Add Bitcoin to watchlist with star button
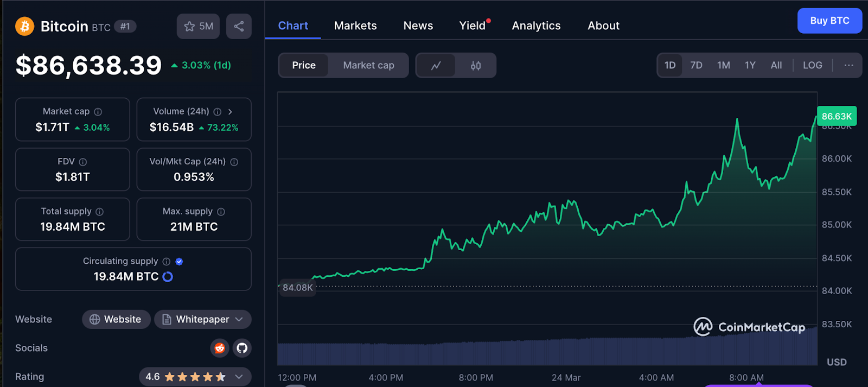868x387 pixels. point(198,26)
